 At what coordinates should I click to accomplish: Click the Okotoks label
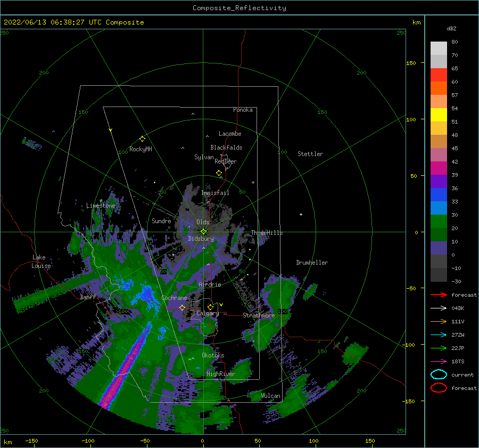[x=213, y=355]
